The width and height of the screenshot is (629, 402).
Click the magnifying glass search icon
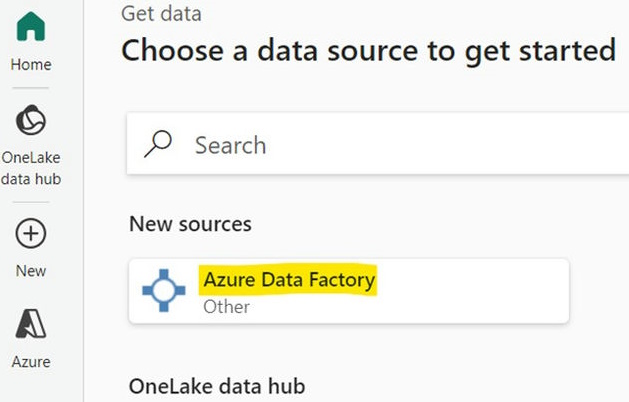pos(158,144)
